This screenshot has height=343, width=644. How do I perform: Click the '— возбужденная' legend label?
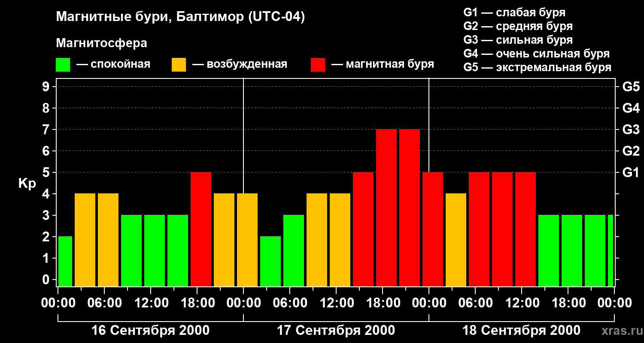click(x=240, y=64)
